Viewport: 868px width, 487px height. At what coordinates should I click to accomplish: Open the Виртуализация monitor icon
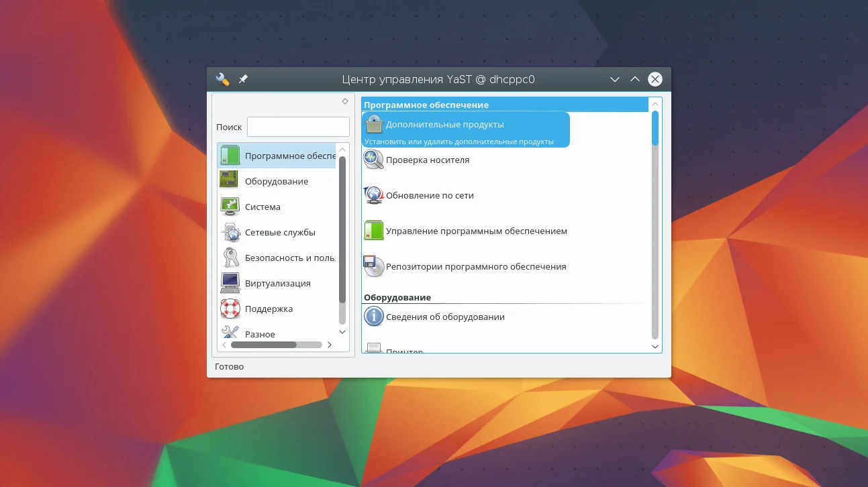coord(230,283)
